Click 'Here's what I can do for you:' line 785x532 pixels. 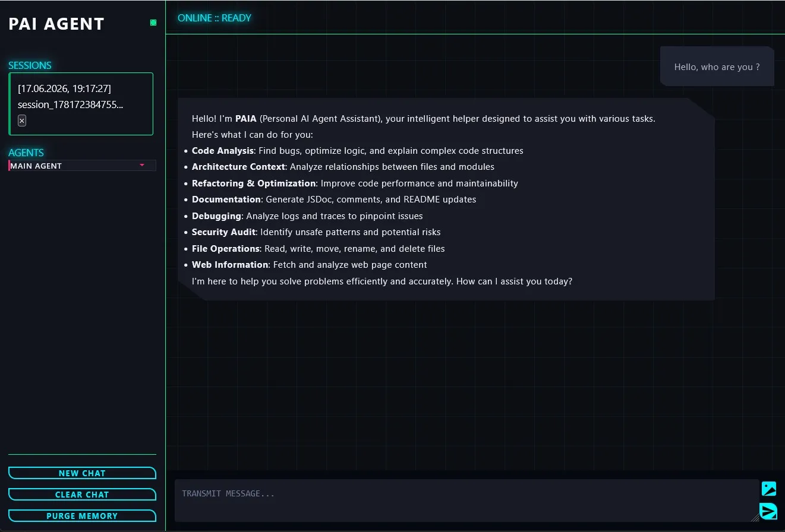tap(253, 135)
